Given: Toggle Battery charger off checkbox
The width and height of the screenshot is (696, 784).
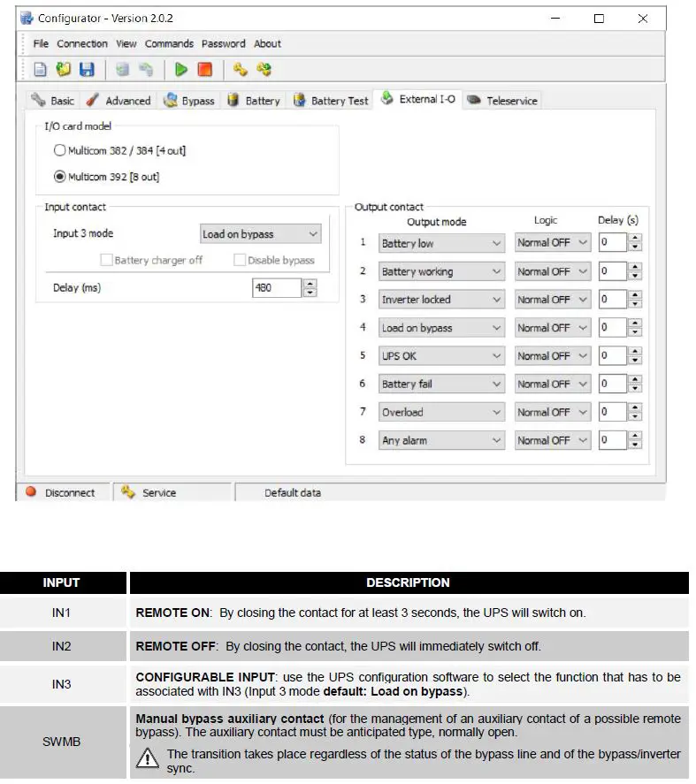Looking at the screenshot, I should [106, 260].
